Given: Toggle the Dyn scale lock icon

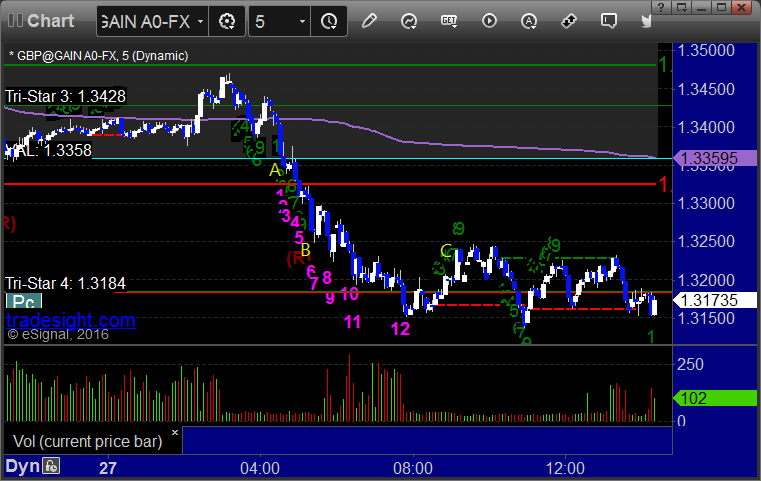Looking at the screenshot, I should pyautogui.click(x=51, y=466).
